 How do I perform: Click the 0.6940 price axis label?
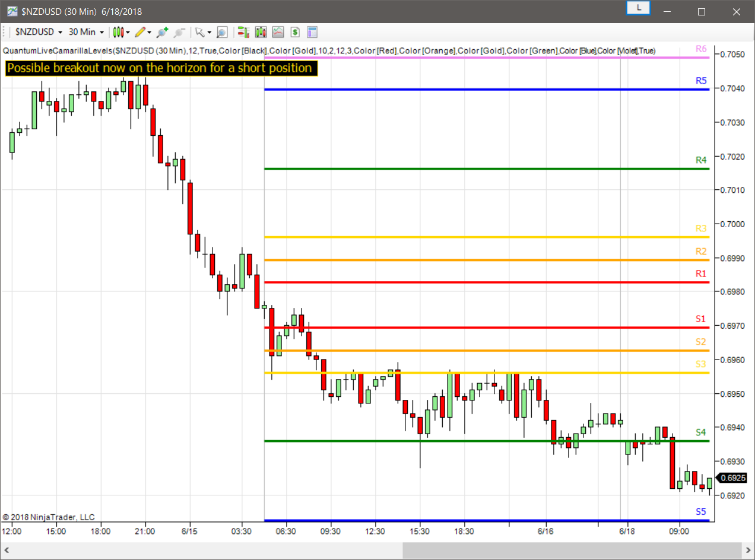point(732,428)
